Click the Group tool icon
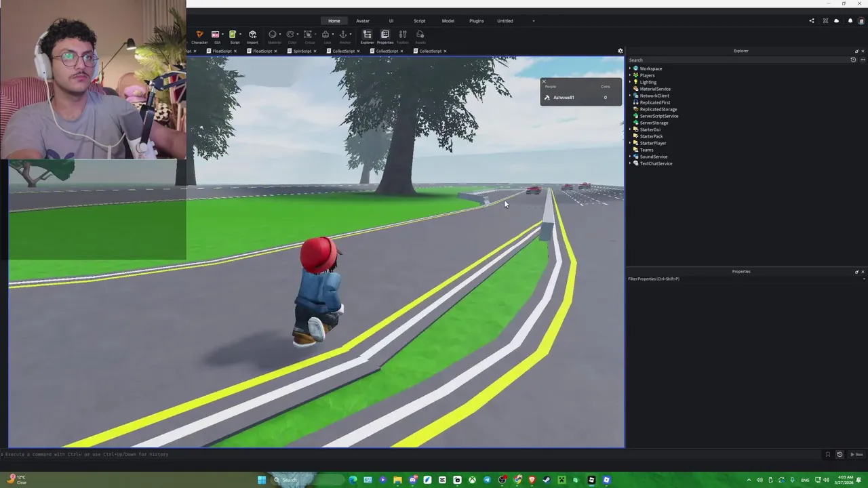 [308, 35]
